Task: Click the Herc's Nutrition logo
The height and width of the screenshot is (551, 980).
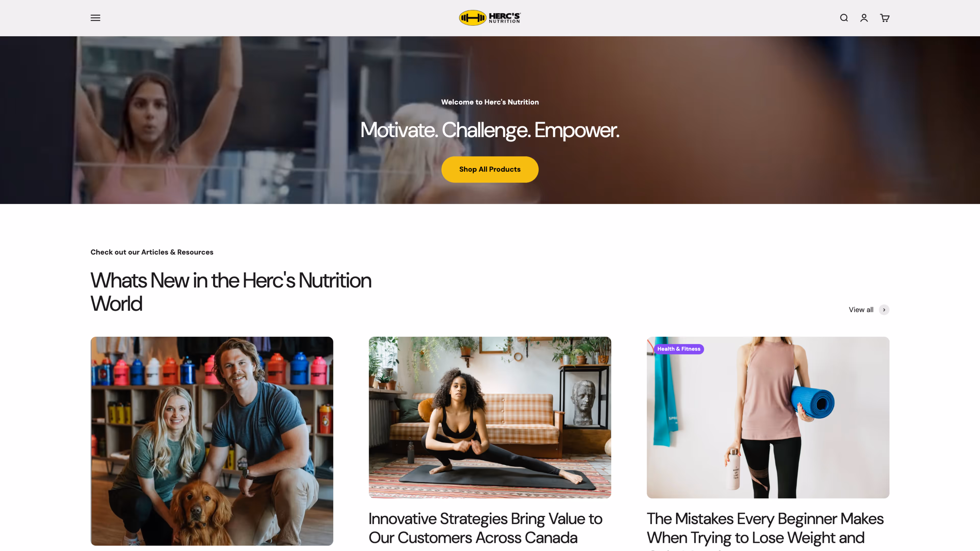Action: pos(490,18)
